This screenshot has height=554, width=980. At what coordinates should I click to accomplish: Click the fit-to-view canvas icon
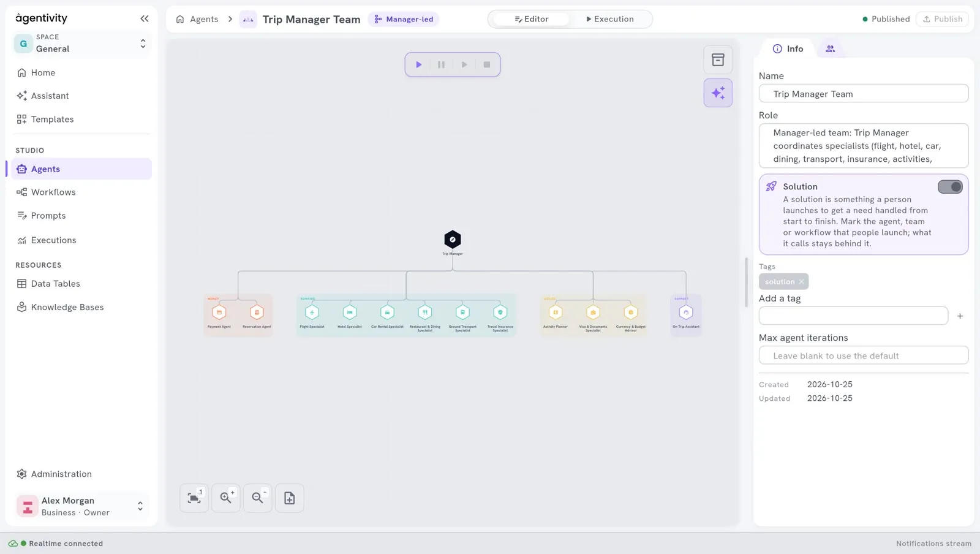tap(194, 498)
